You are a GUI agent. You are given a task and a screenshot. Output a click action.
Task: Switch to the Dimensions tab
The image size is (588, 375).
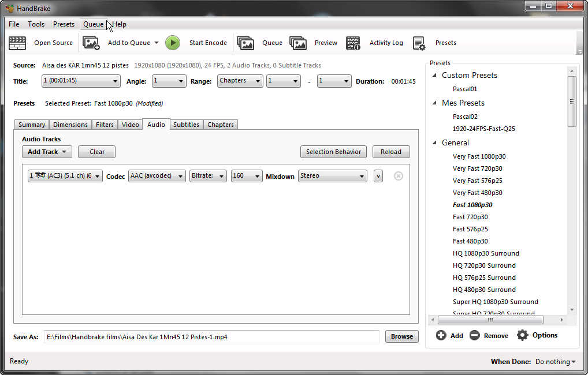[x=70, y=125]
